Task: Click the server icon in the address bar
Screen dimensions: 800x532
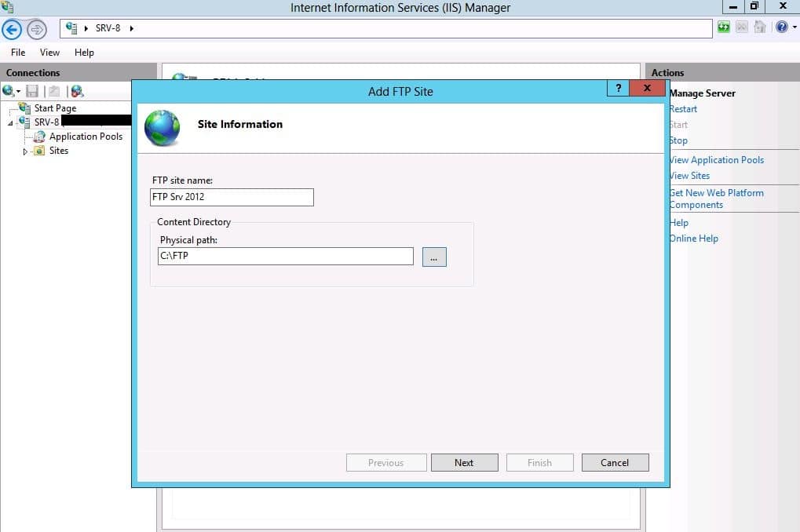Action: 71,28
